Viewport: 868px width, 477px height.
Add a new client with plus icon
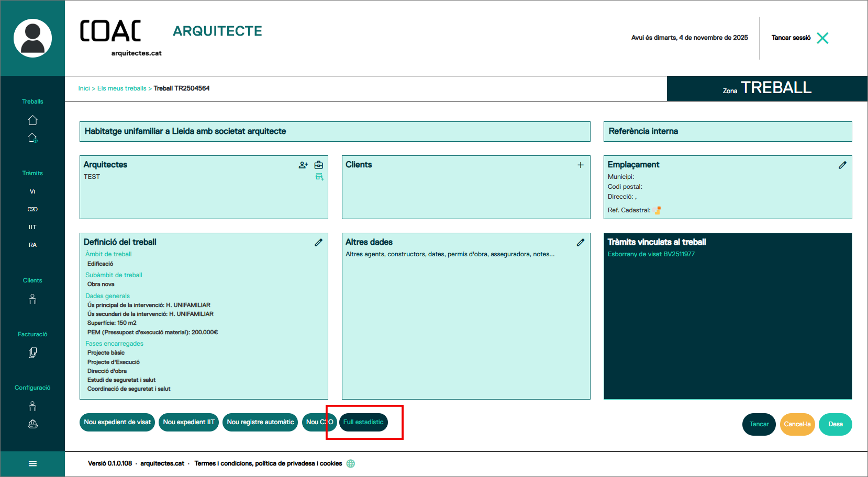[x=580, y=165]
